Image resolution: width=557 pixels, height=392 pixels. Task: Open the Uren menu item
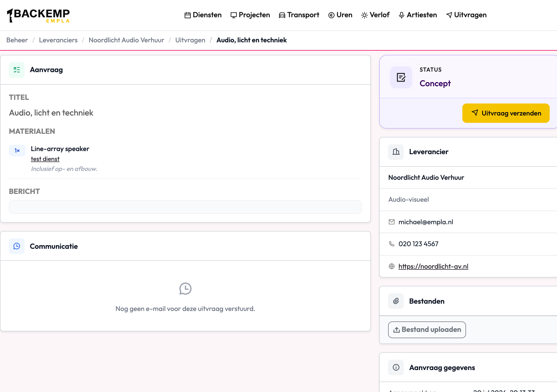pyautogui.click(x=340, y=15)
